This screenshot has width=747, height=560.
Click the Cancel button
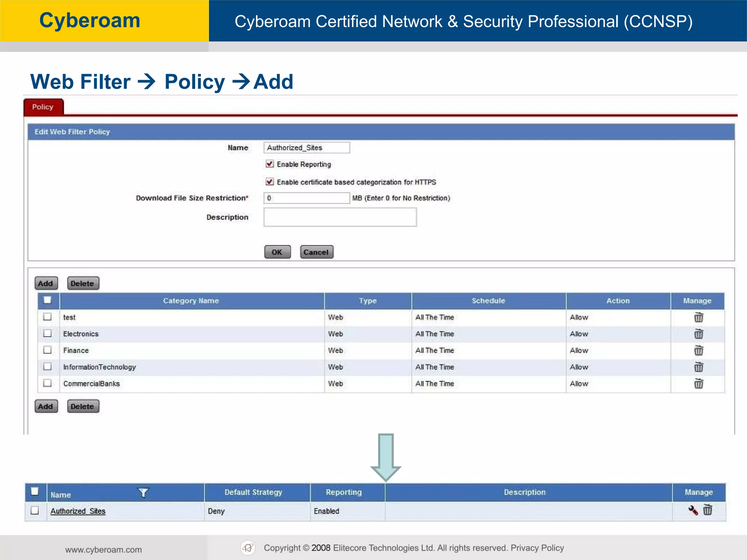click(317, 252)
